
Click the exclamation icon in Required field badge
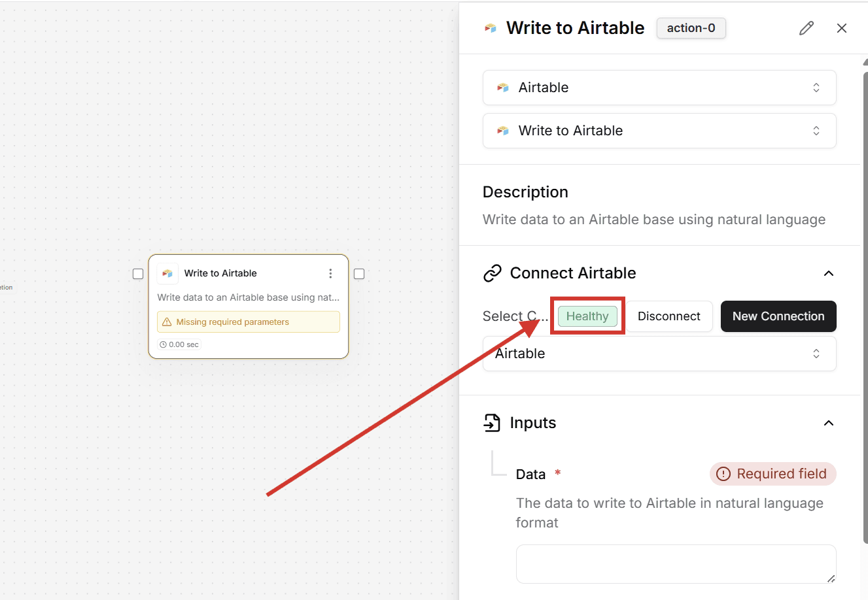coord(723,474)
